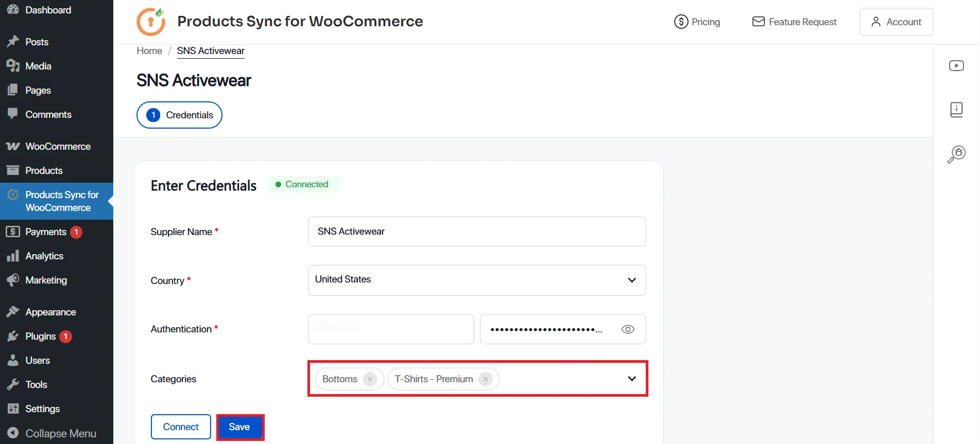Follow the Home breadcrumb link
Viewport: 980px width, 444px height.
(x=149, y=51)
